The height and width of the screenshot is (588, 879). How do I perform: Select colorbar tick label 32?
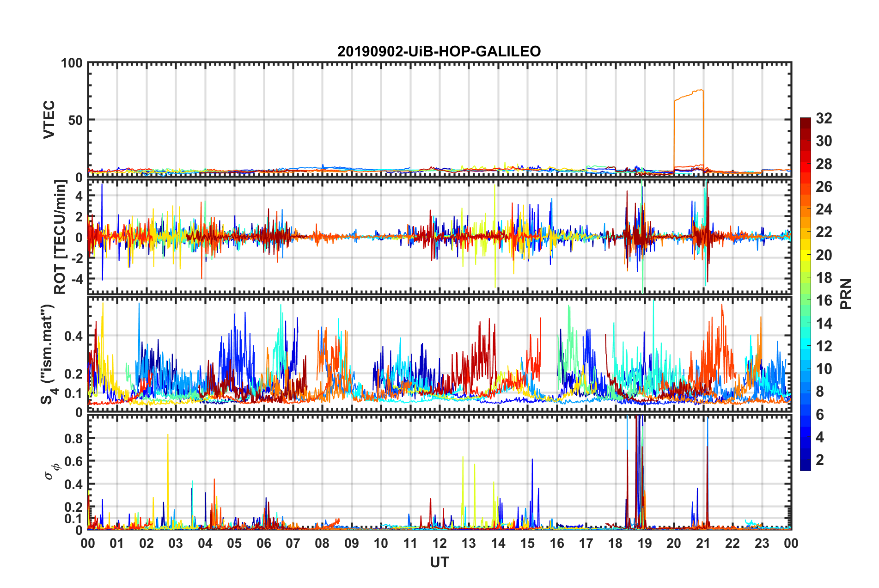(x=824, y=119)
